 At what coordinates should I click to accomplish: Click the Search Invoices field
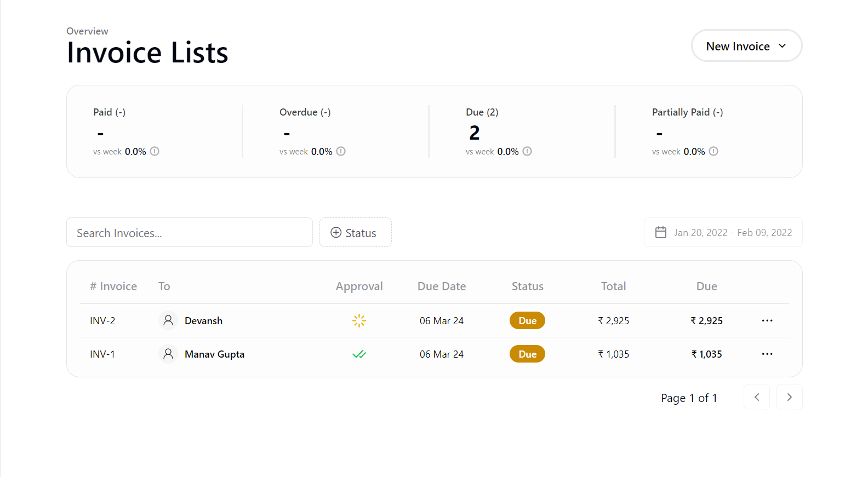click(189, 233)
